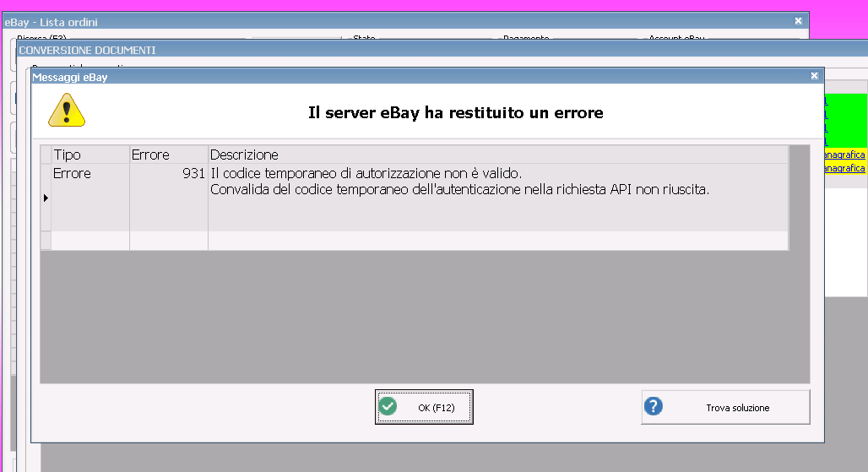Select the empty second row's header cell
Image resolution: width=868 pixels, height=472 pixels.
pos(46,240)
